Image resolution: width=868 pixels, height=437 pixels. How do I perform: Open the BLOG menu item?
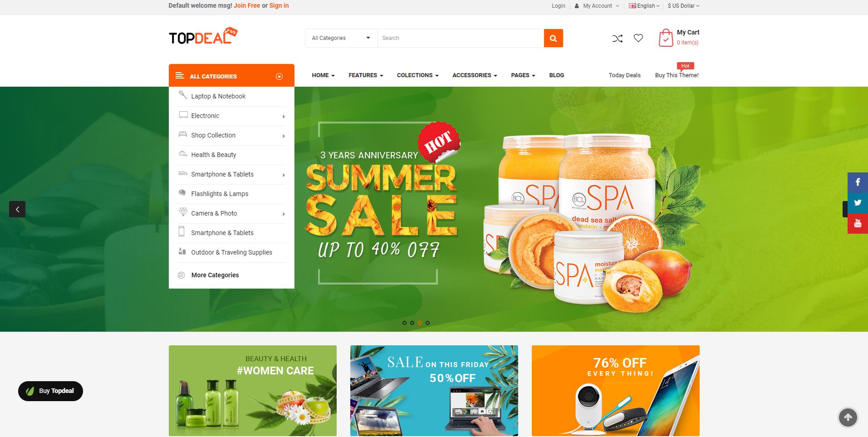[556, 75]
